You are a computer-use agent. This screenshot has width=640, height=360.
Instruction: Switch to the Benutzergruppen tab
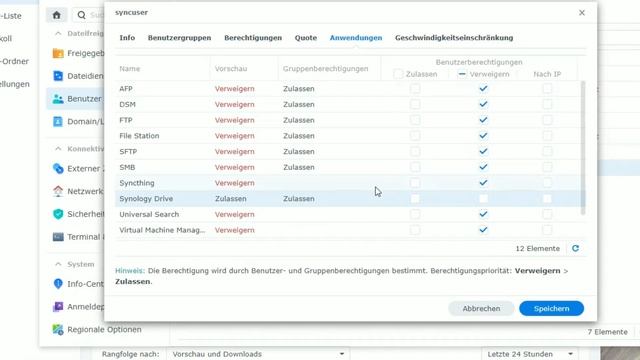pos(179,38)
